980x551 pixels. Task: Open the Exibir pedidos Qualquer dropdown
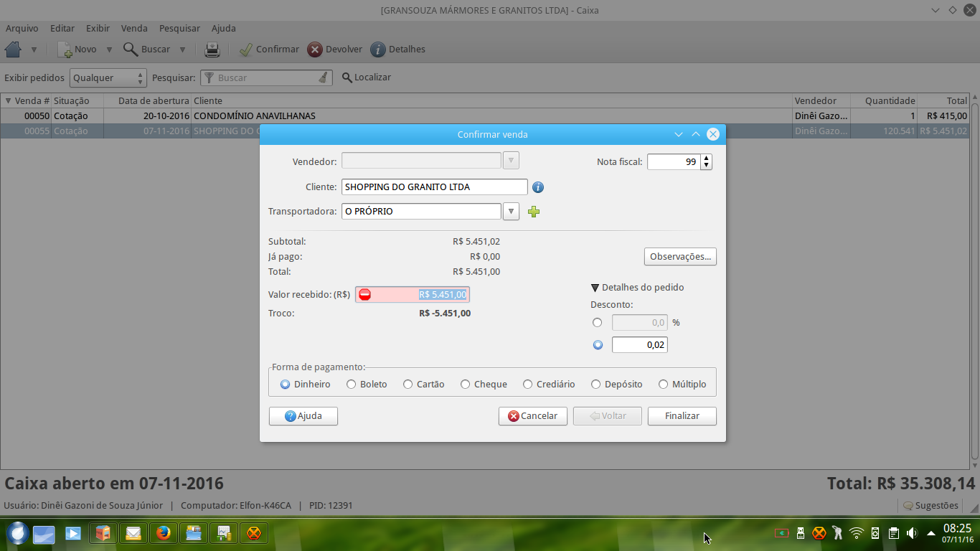click(108, 77)
